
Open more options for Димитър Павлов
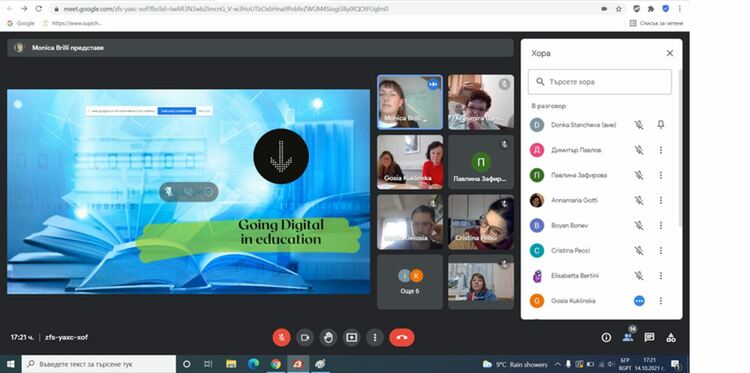[661, 150]
